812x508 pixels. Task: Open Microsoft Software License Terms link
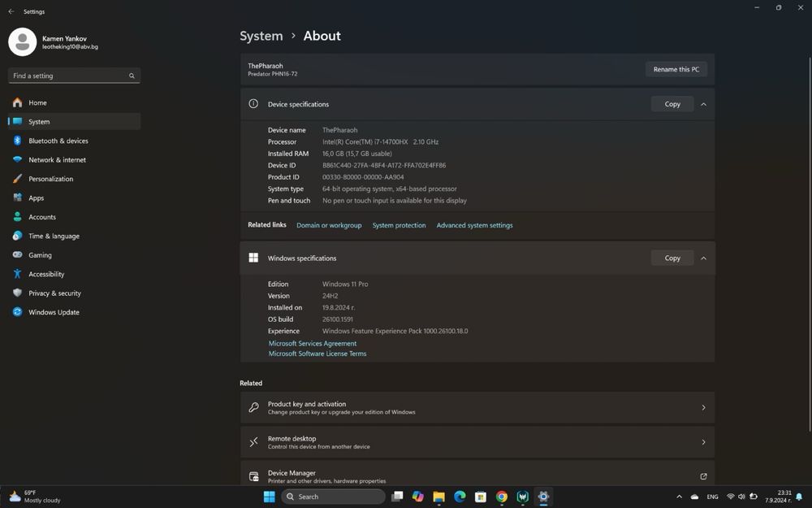pos(317,354)
